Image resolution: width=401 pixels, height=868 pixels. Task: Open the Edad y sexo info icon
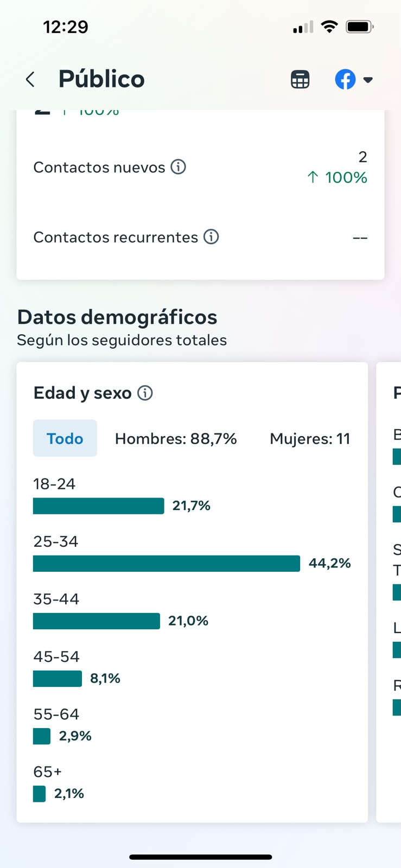(145, 393)
